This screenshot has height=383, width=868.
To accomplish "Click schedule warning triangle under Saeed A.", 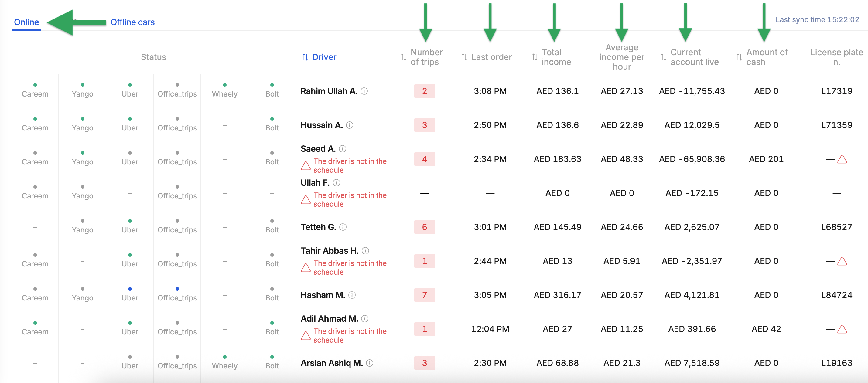I will click(x=306, y=166).
